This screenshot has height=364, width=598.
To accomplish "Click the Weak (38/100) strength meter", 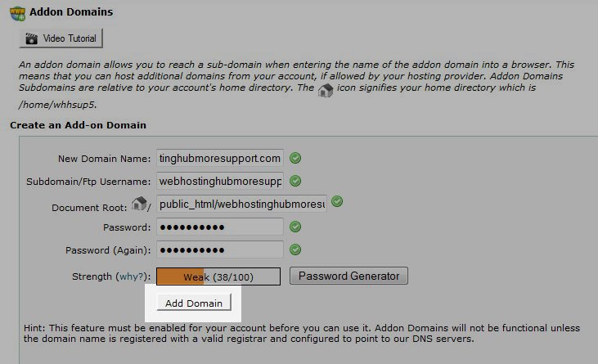I will coord(218,276).
